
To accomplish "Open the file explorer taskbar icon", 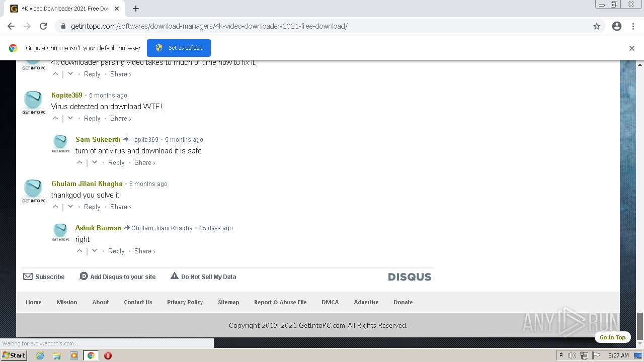I will [57, 355].
